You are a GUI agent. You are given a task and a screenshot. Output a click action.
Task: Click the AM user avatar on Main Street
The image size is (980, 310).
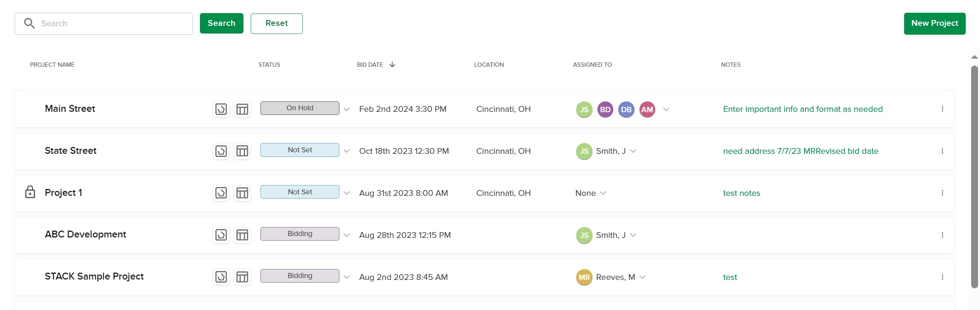click(x=647, y=110)
